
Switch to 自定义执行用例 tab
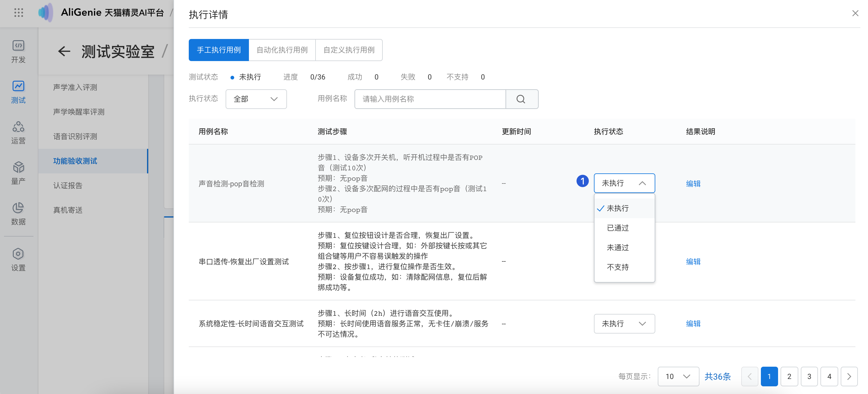pos(349,50)
